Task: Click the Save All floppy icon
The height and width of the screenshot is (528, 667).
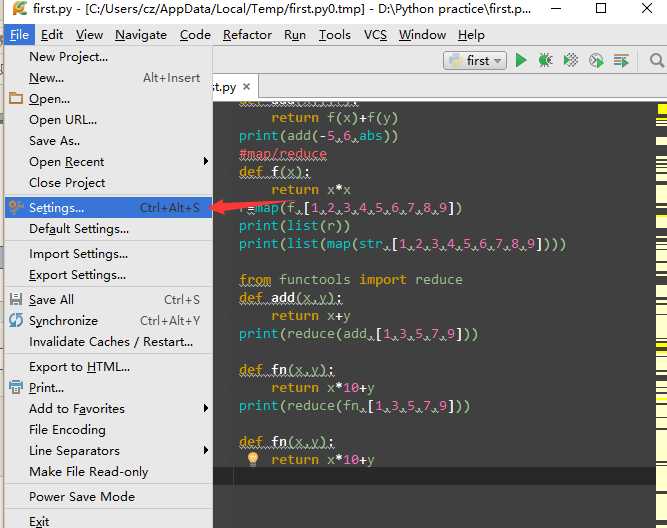Action: tap(16, 299)
